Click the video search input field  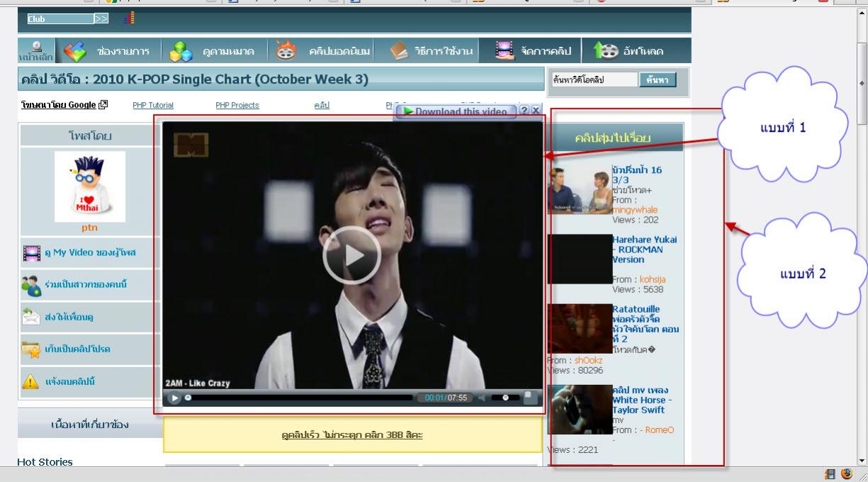tap(594, 80)
